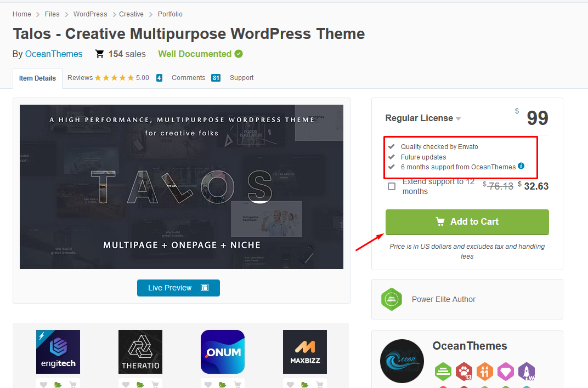
Task: Click the 32.63 discounted support price
Action: (536, 186)
